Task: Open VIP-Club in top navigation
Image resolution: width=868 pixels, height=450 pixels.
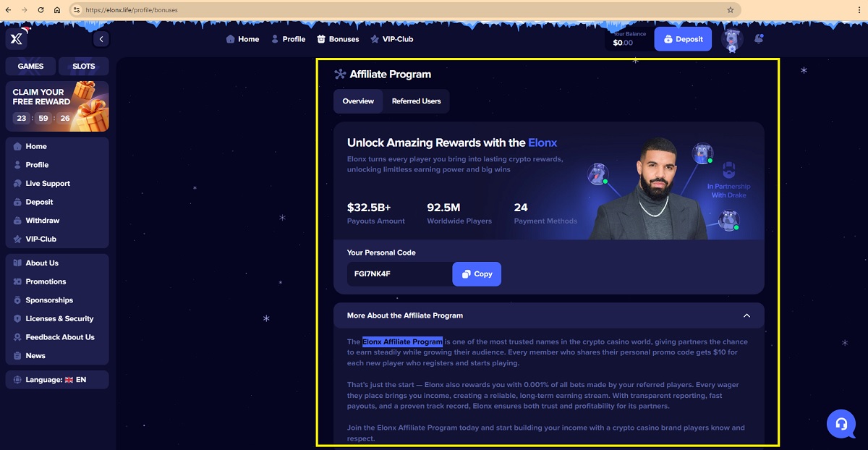Action: [391, 39]
